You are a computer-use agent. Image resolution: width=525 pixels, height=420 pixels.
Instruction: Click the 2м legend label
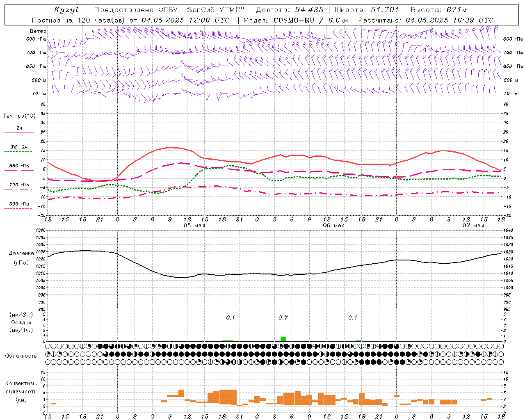click(x=19, y=128)
